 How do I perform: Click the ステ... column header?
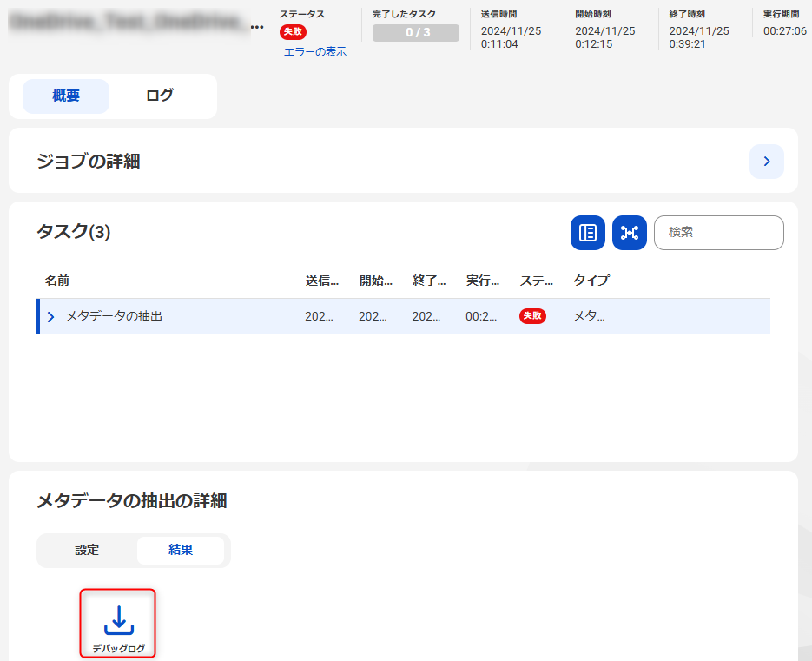(x=537, y=281)
